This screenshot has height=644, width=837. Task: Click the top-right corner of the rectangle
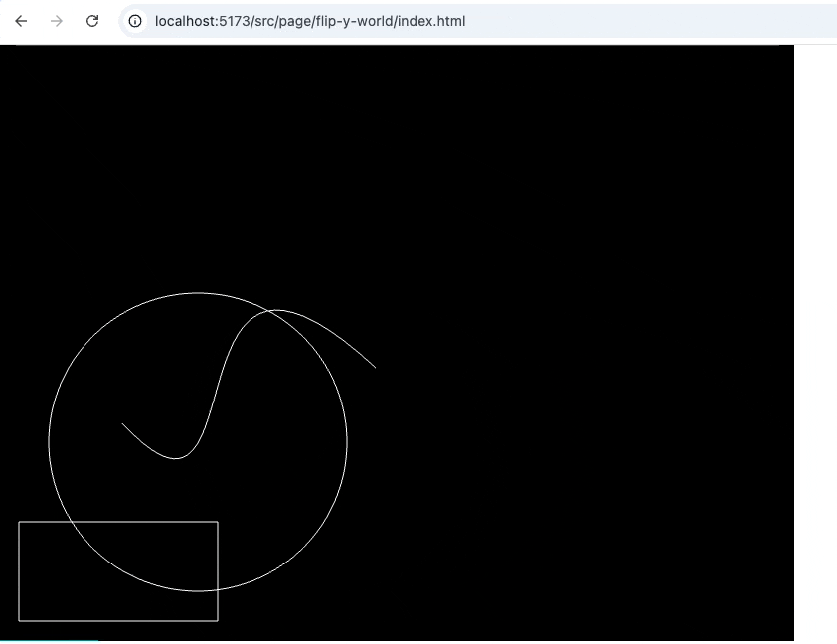click(x=218, y=522)
